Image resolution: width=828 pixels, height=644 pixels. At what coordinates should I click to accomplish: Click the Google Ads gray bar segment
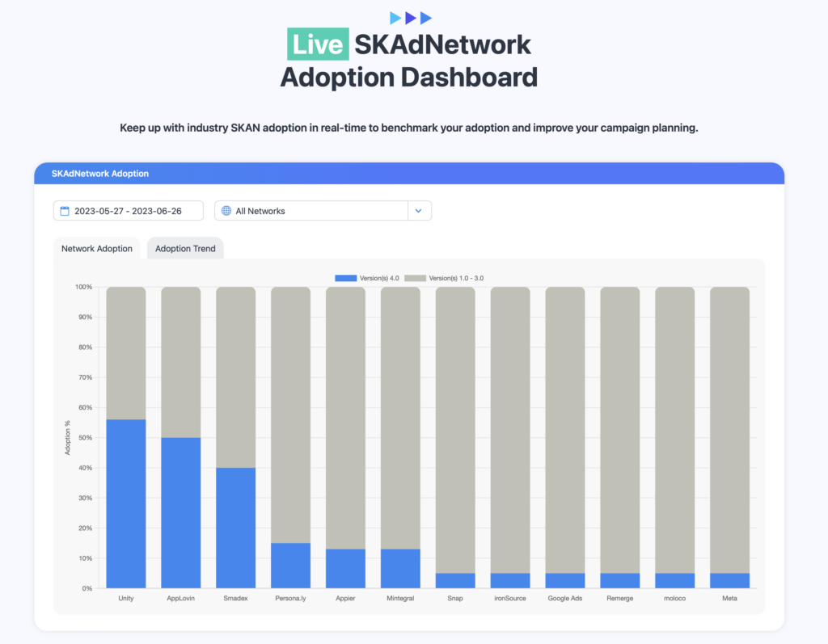(x=565, y=430)
